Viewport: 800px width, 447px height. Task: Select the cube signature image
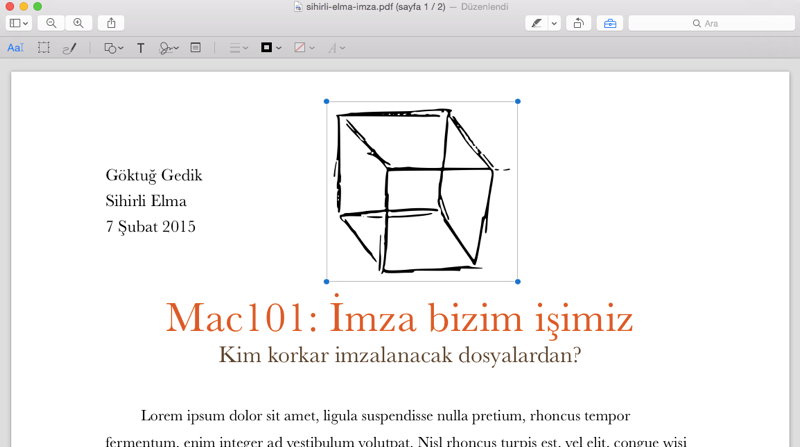pos(421,191)
